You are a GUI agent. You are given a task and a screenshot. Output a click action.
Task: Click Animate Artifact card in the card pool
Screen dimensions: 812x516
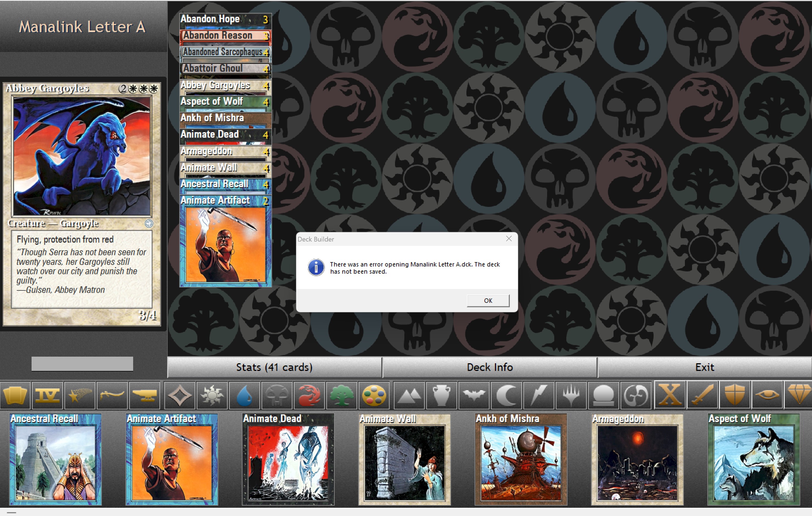(172, 459)
